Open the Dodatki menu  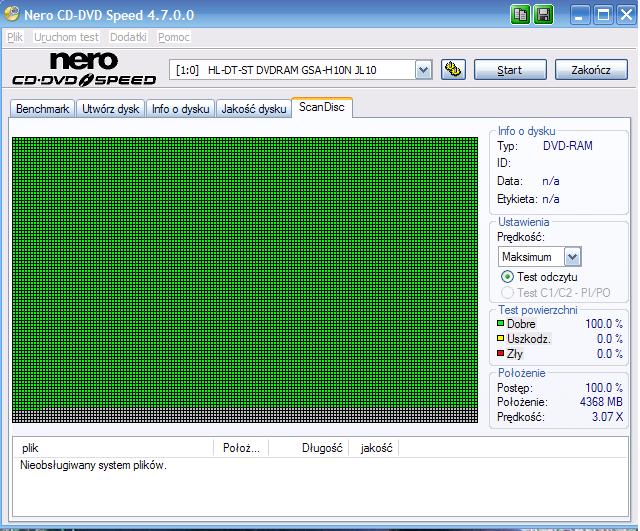click(128, 37)
